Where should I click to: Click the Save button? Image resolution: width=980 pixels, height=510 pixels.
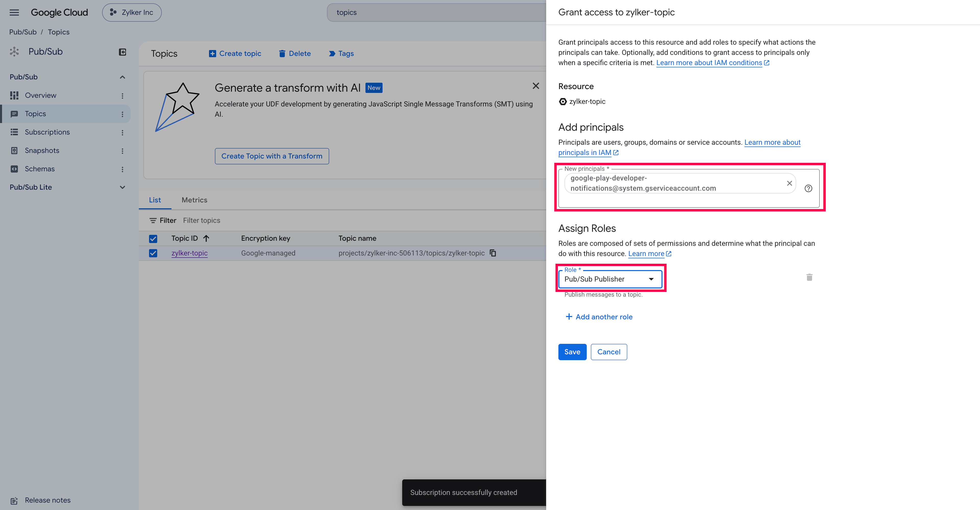(x=572, y=352)
